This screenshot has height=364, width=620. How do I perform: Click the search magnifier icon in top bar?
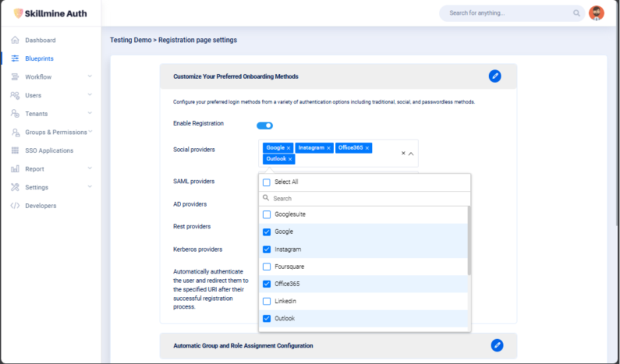(x=576, y=13)
